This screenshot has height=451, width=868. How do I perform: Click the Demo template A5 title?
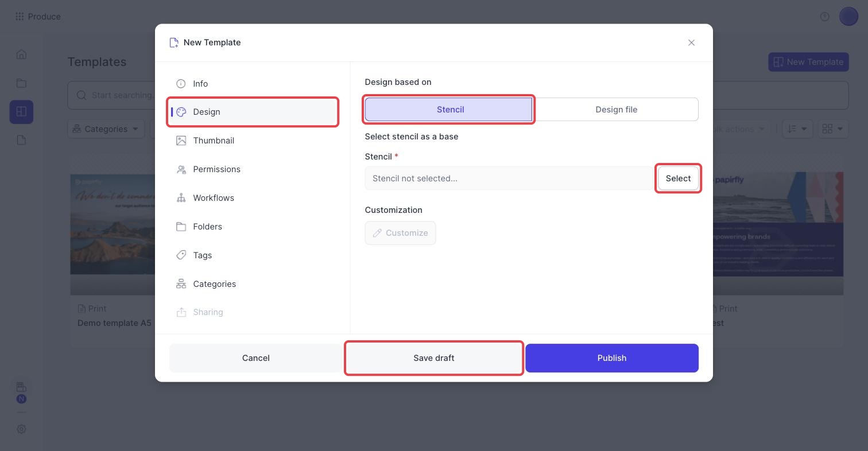[x=114, y=323]
